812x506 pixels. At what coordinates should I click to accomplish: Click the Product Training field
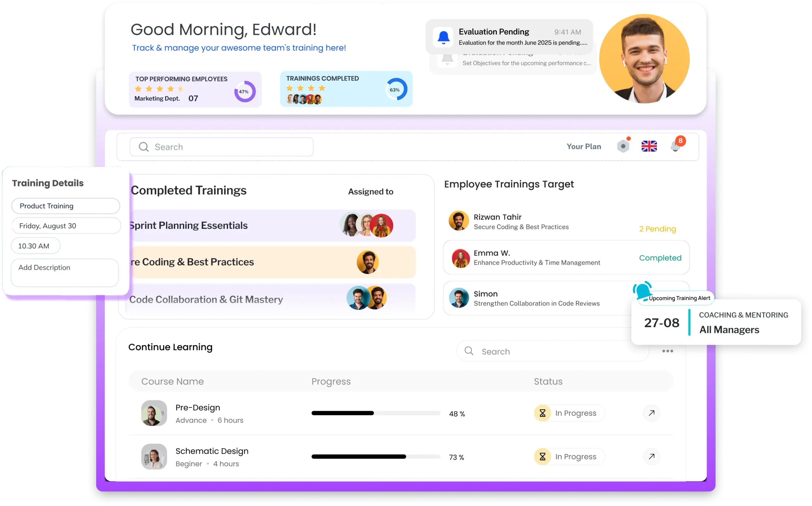click(66, 206)
